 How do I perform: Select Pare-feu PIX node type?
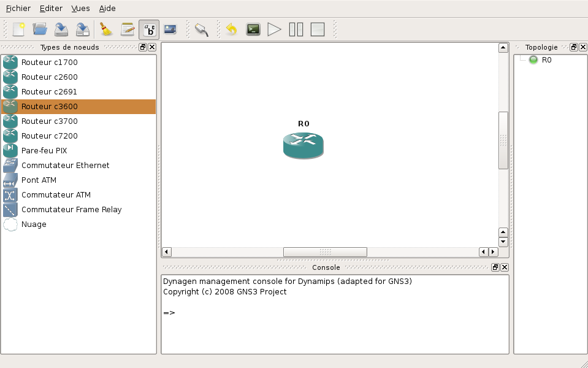(78, 150)
